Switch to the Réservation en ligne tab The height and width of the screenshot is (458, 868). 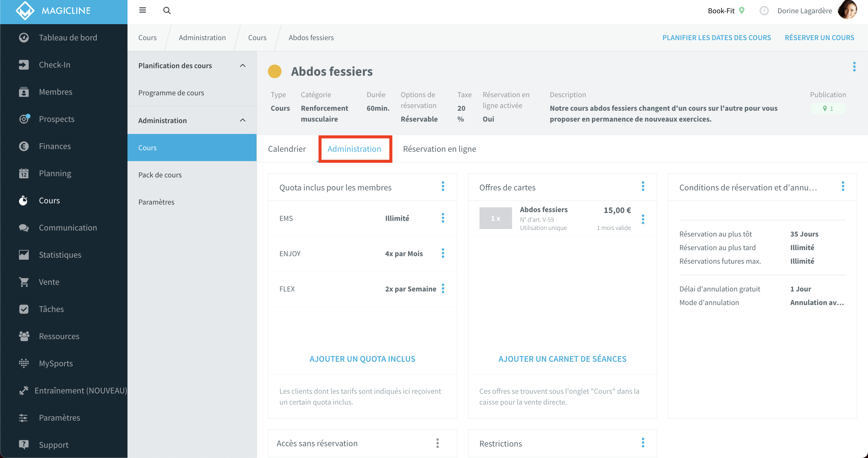tap(439, 149)
